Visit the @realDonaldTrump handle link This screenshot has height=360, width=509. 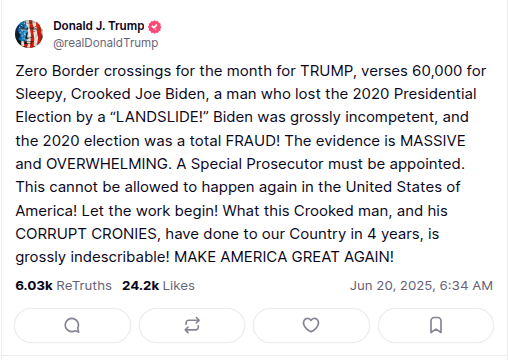coord(106,43)
